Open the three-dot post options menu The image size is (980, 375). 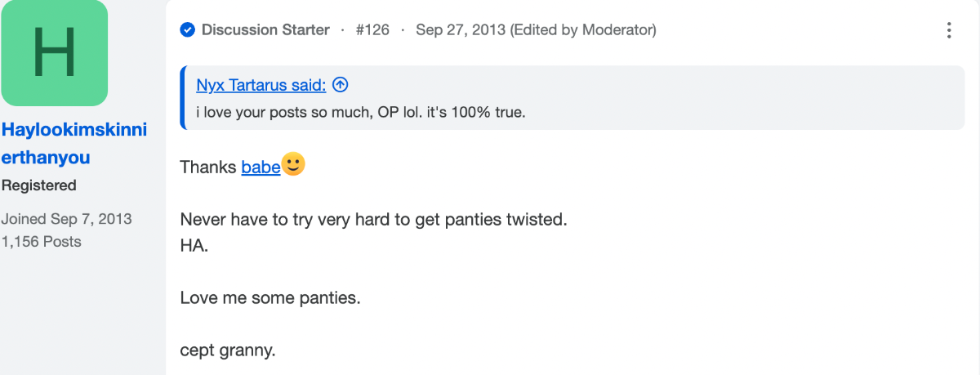pos(948,30)
